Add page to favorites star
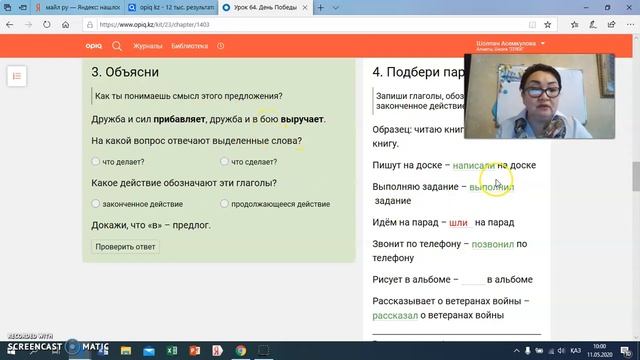The height and width of the screenshot is (360, 640). [548, 25]
